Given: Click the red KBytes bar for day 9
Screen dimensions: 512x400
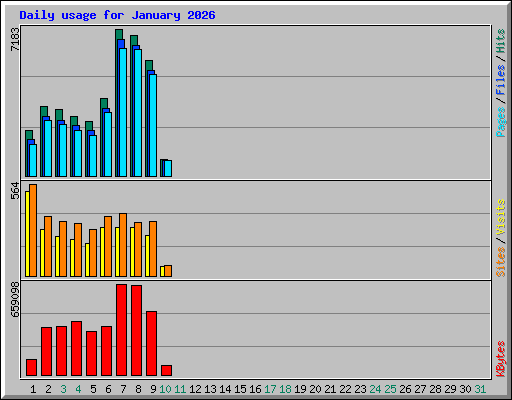Looking at the screenshot, I should [151, 344].
